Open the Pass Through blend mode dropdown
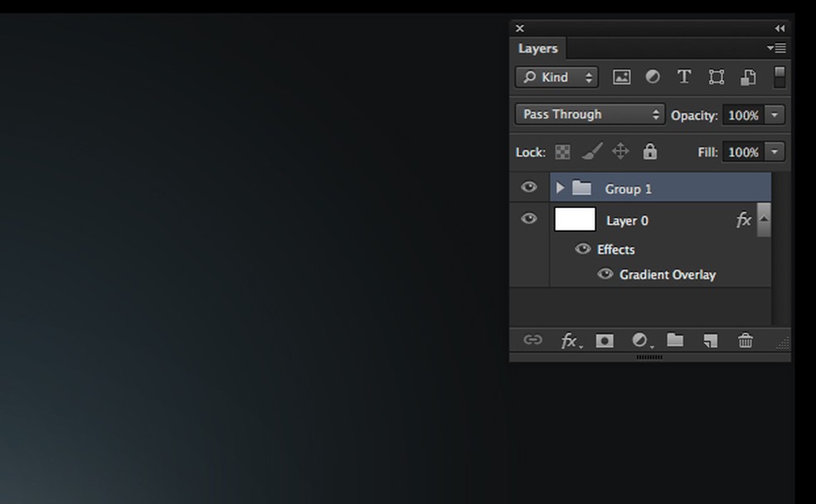 coord(590,114)
